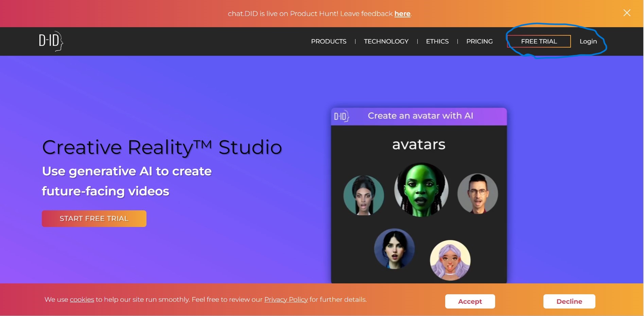This screenshot has width=644, height=316.
Task: Click the START FREE TRIAL button
Action: 94,218
